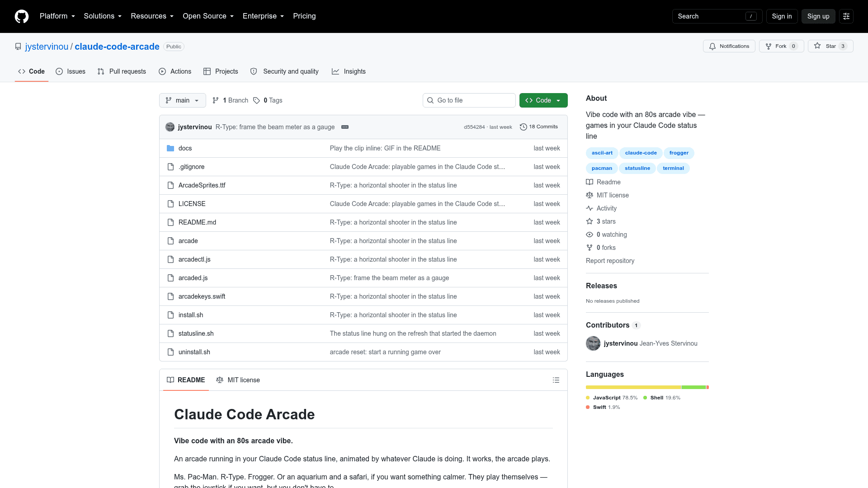
Task: View the 0 Tags link
Action: coord(268,100)
